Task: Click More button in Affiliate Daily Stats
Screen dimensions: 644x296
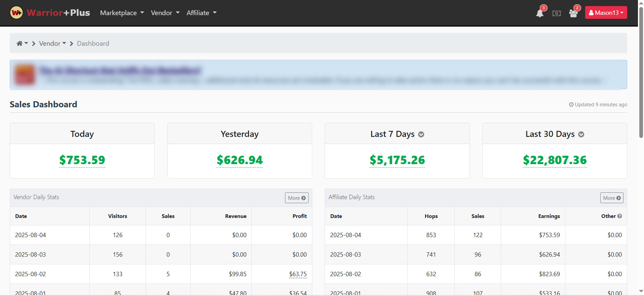Action: (612, 198)
